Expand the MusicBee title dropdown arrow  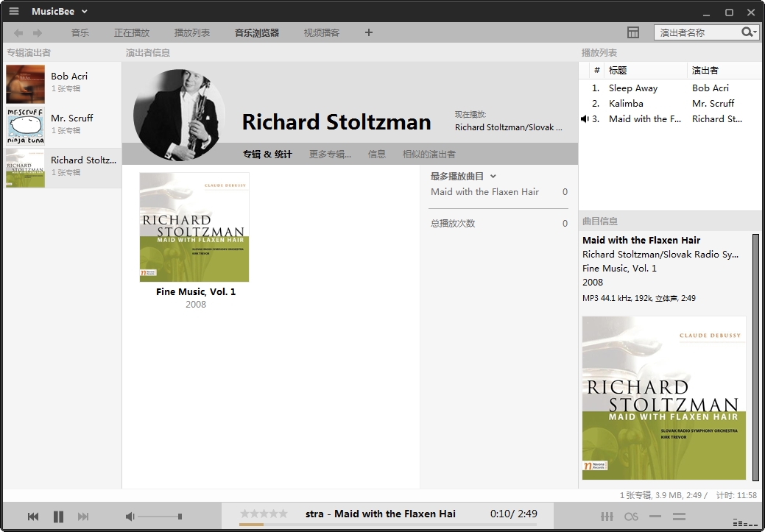(x=85, y=12)
